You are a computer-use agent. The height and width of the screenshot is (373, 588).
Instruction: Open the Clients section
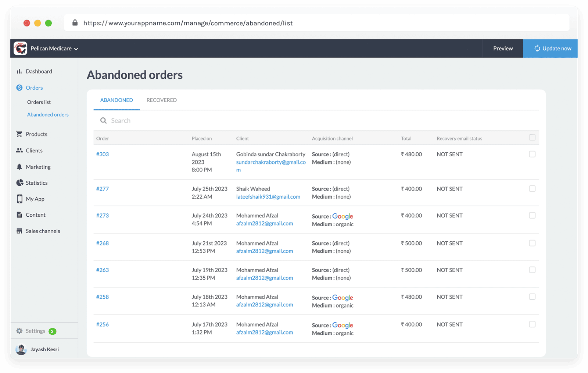[19, 150]
